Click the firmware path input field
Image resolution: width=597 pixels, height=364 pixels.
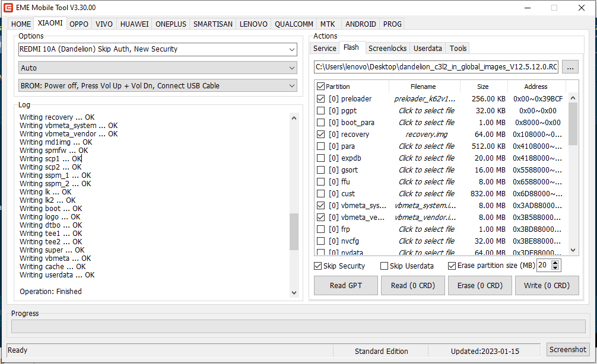click(x=436, y=67)
